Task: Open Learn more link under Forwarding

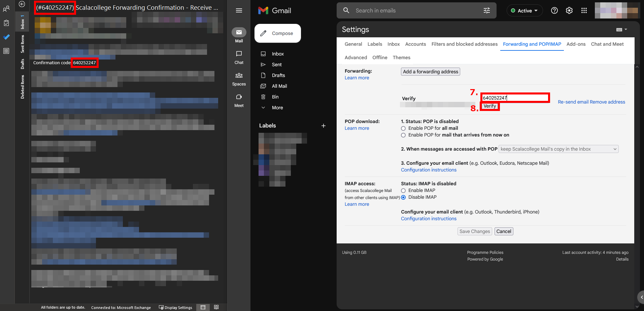Action: [x=357, y=78]
